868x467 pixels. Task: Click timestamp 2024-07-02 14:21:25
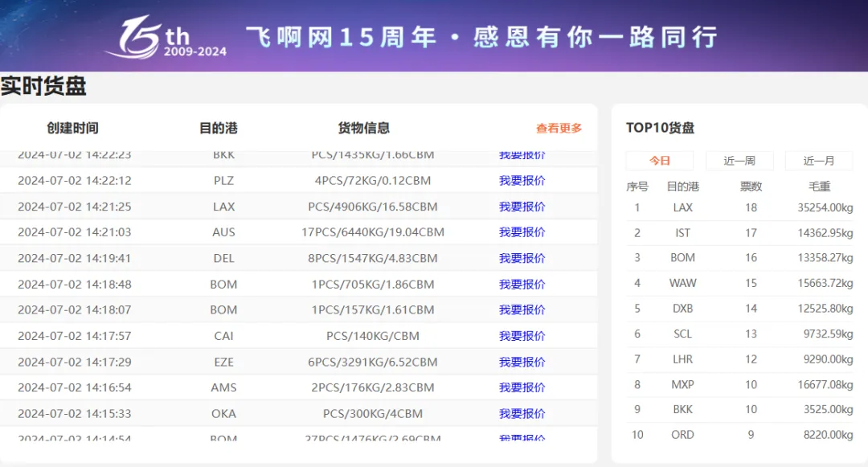(74, 207)
